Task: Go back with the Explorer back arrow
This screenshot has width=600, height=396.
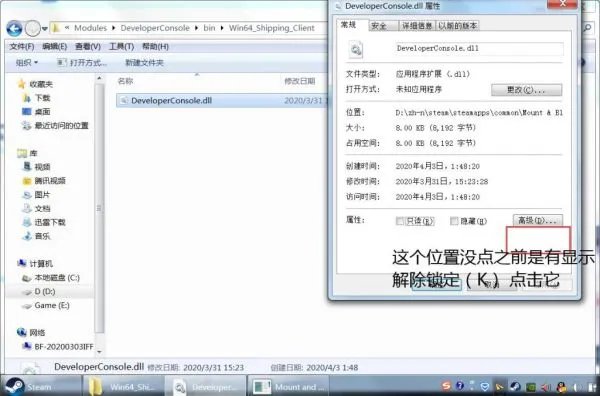Action: click(x=14, y=28)
